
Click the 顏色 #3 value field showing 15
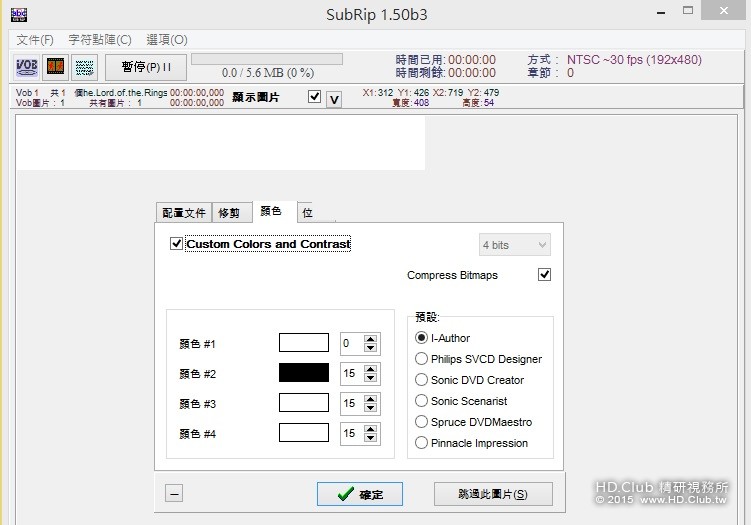tap(352, 403)
